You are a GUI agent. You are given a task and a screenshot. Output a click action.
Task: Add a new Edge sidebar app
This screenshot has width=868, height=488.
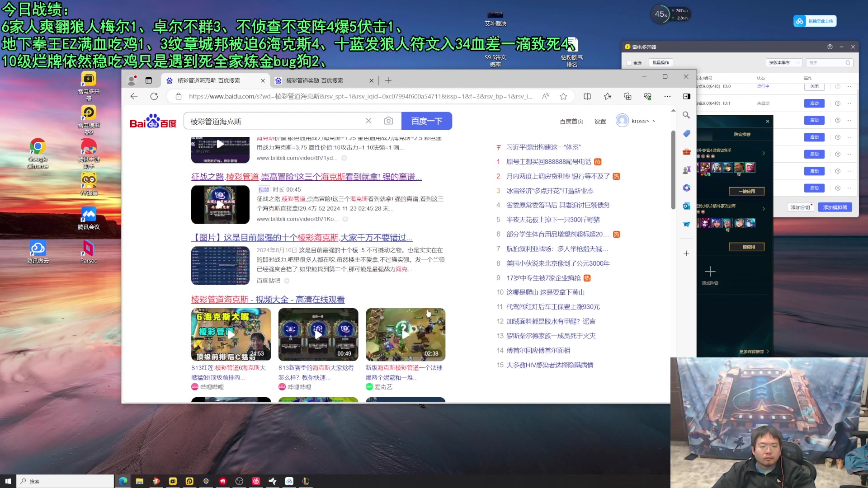click(x=686, y=253)
